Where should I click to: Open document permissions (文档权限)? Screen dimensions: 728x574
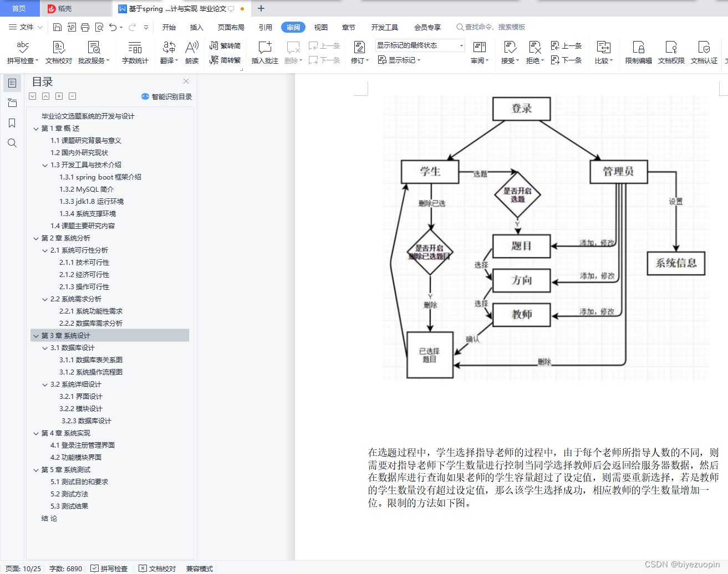(x=671, y=53)
